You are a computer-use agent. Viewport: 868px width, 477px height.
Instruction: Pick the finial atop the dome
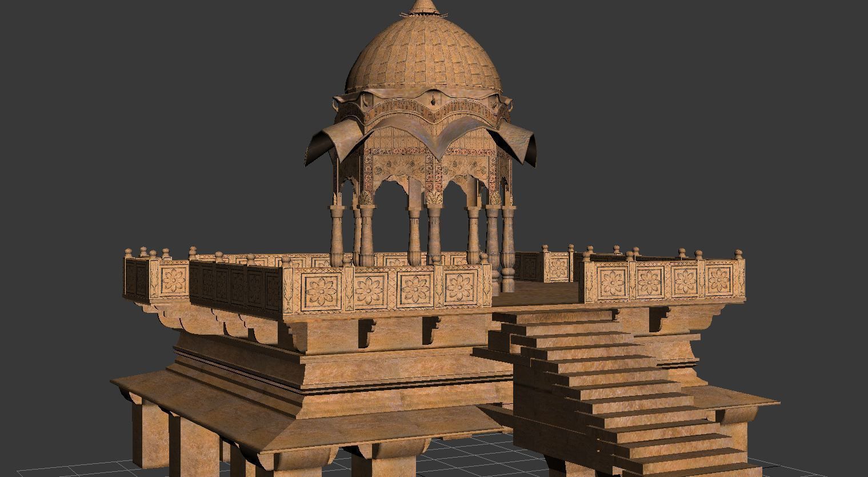(x=426, y=7)
